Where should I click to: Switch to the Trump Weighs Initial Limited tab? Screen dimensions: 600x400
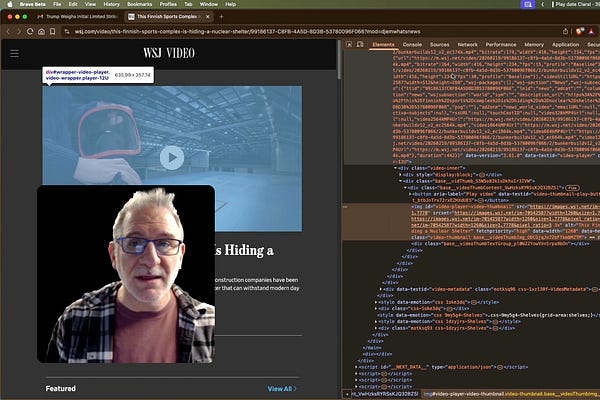coord(78,16)
